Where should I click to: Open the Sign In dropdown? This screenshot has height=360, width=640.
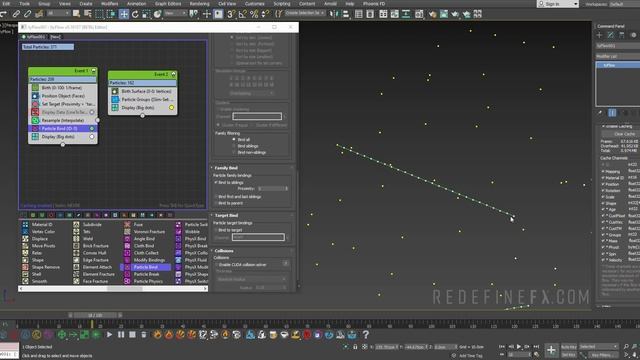point(558,4)
